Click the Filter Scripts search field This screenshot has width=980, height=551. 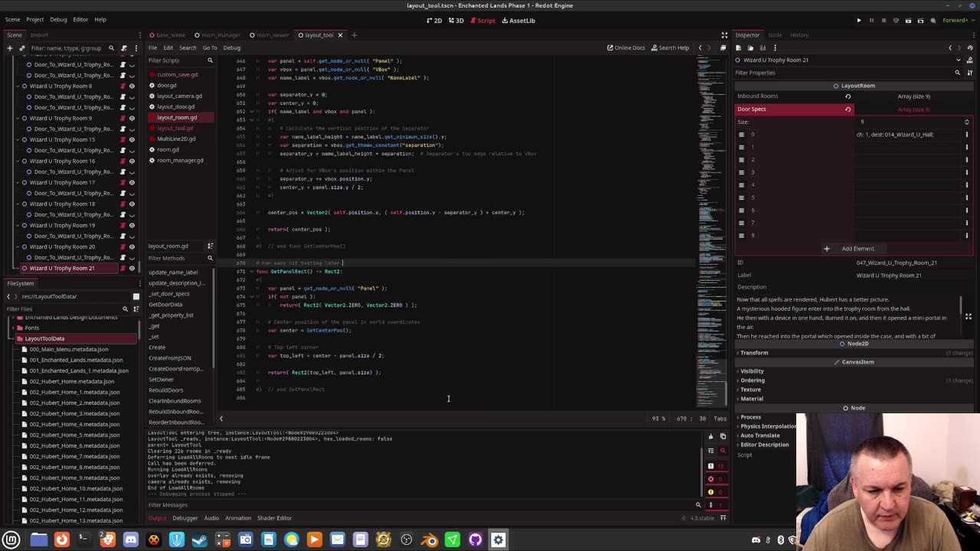181,60
